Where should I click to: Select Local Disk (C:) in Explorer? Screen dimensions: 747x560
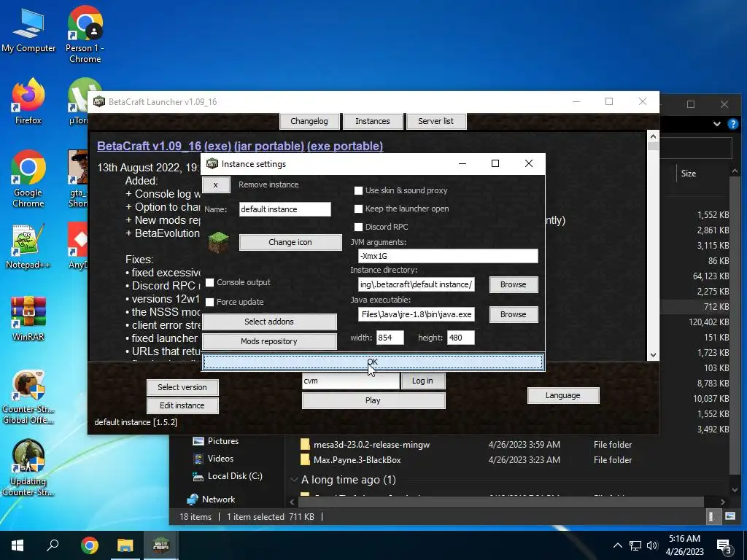(227, 476)
